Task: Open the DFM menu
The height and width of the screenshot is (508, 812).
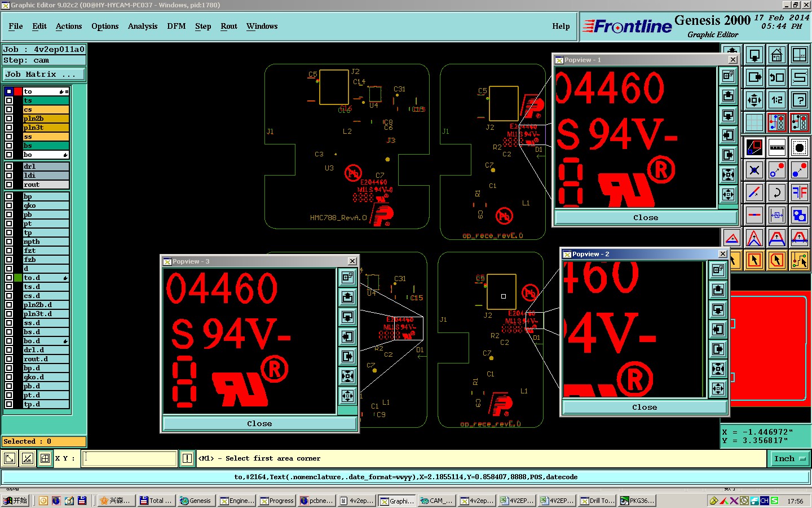Action: [176, 26]
